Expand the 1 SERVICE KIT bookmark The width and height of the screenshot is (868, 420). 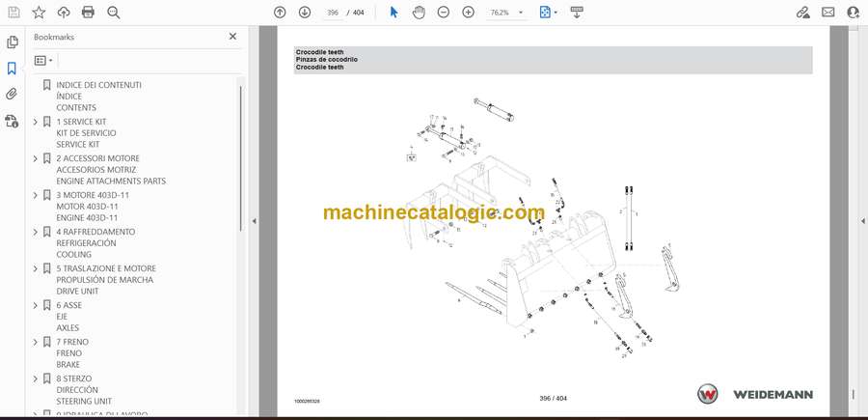36,122
